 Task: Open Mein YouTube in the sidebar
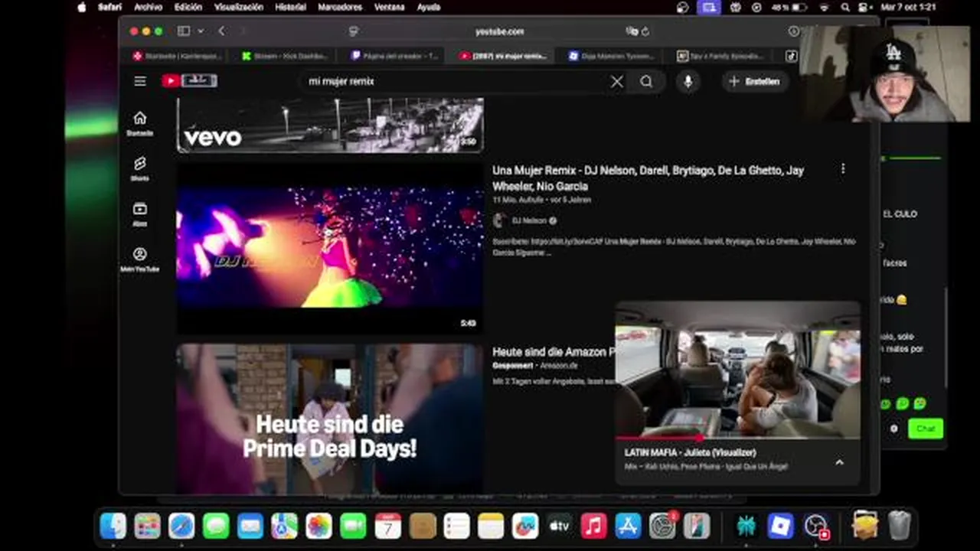click(x=139, y=259)
